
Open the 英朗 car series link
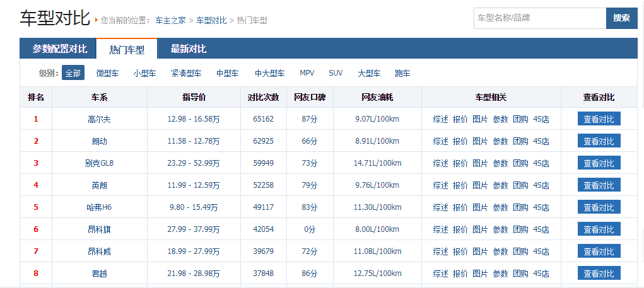tap(100, 185)
